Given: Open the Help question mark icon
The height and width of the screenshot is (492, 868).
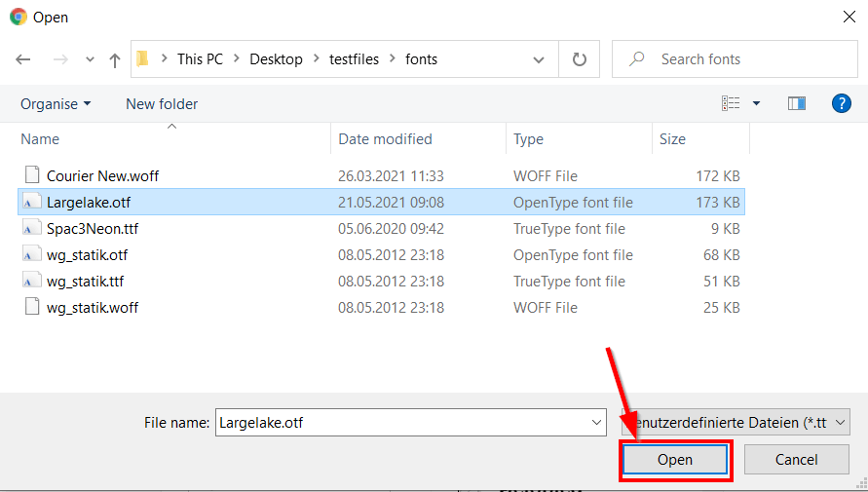Looking at the screenshot, I should pos(842,103).
